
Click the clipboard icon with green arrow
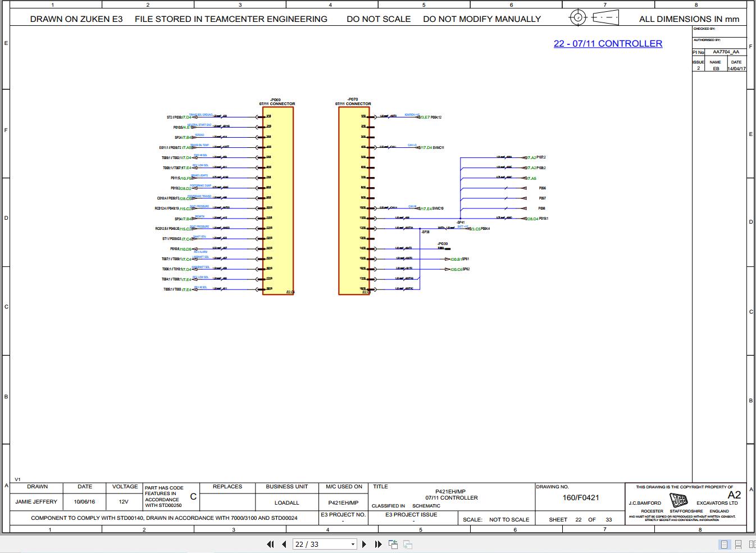(393, 544)
